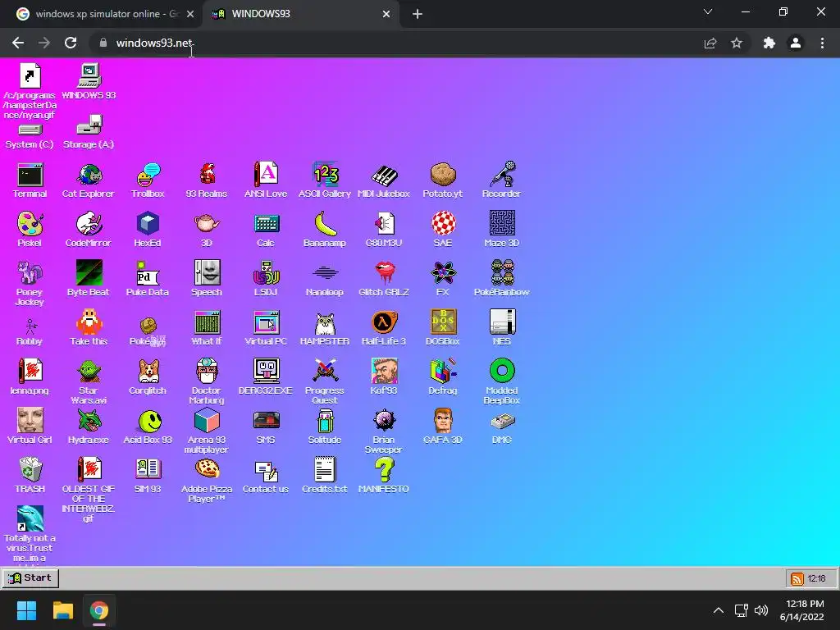Launch Nanoloop icon
Viewport: 840px width, 630px height.
pos(325,279)
